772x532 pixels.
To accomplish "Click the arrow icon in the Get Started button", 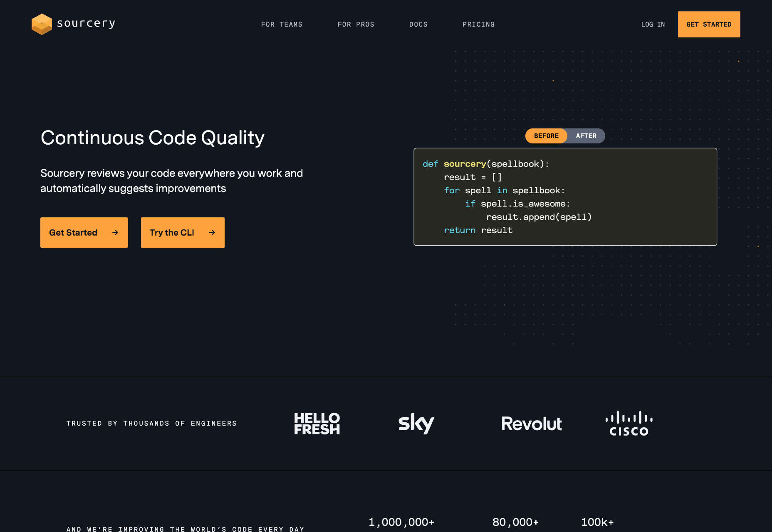I will (115, 232).
